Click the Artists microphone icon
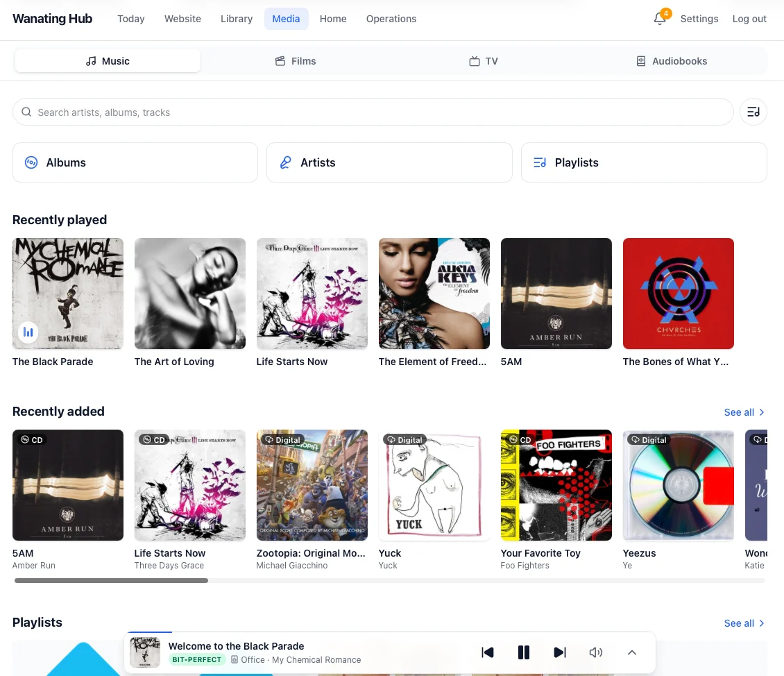Image resolution: width=784 pixels, height=676 pixels. [x=285, y=162]
